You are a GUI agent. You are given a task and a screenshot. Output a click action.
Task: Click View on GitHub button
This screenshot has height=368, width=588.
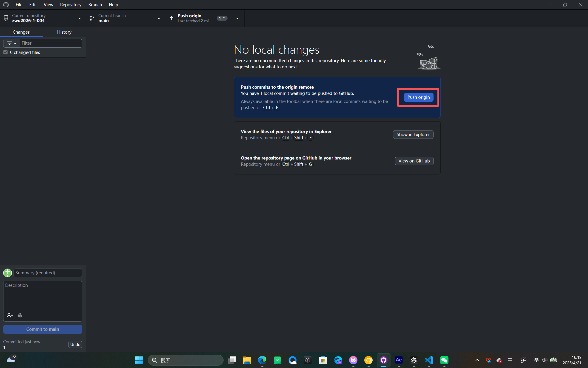point(414,161)
